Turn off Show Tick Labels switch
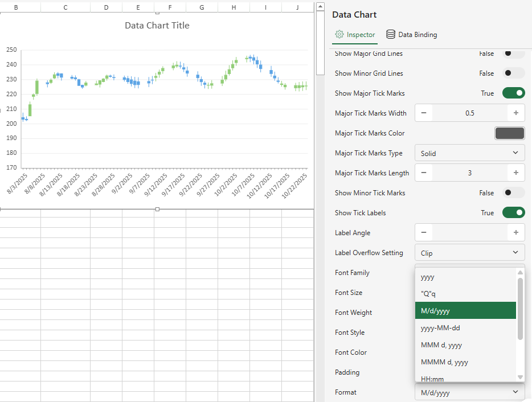 pyautogui.click(x=513, y=213)
